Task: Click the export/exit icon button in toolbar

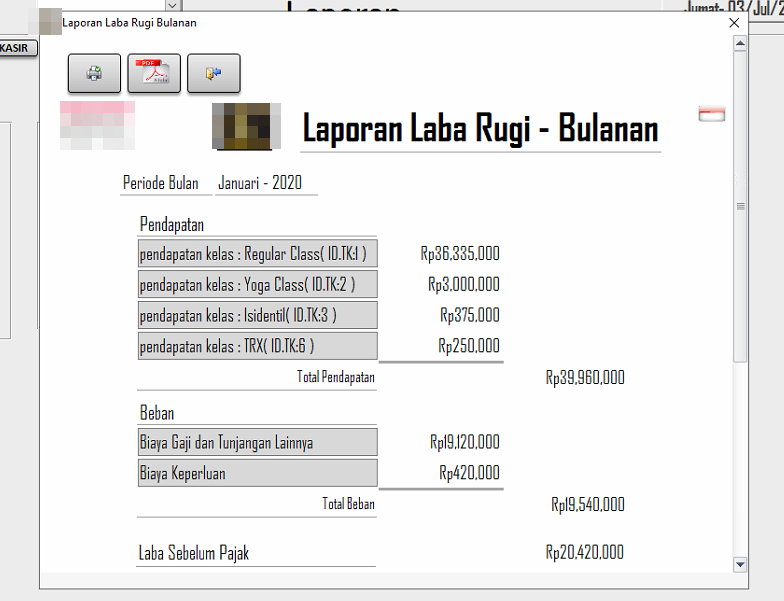Action: point(213,73)
